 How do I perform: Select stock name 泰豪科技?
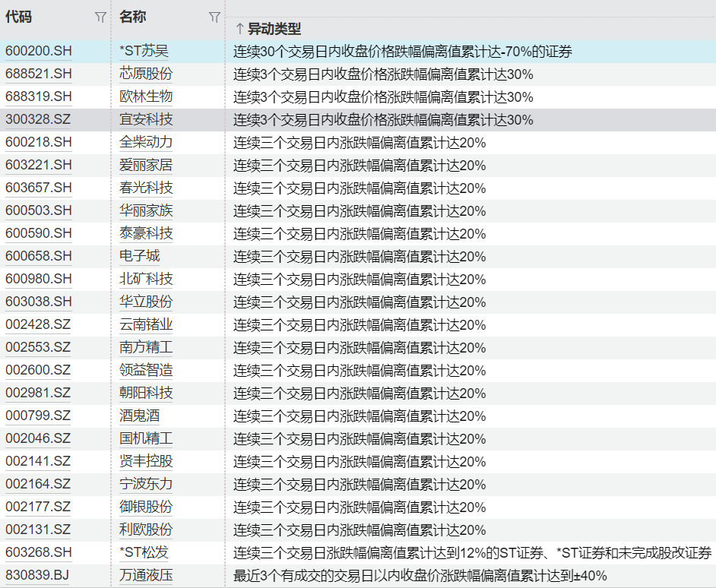tap(146, 234)
